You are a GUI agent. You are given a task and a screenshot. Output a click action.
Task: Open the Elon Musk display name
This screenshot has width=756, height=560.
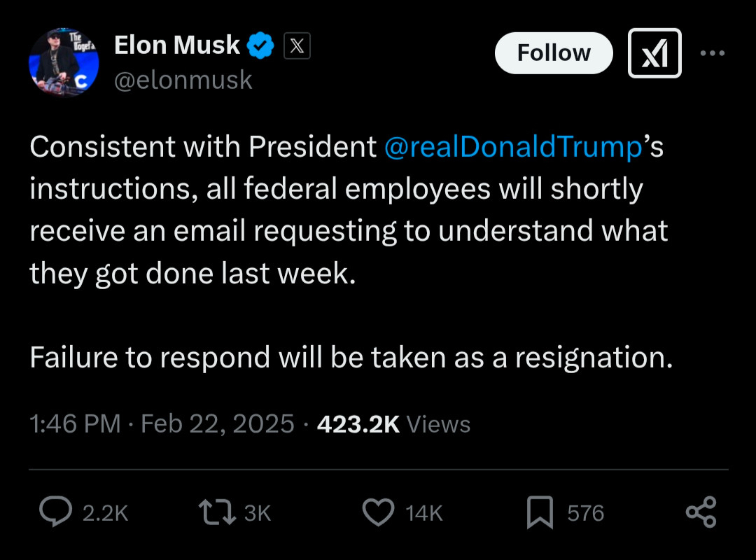[177, 45]
